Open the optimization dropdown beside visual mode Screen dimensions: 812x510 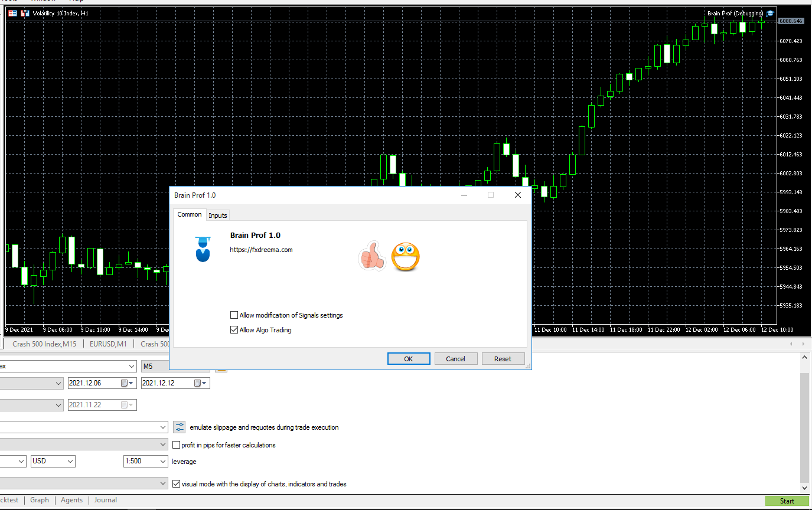click(164, 483)
